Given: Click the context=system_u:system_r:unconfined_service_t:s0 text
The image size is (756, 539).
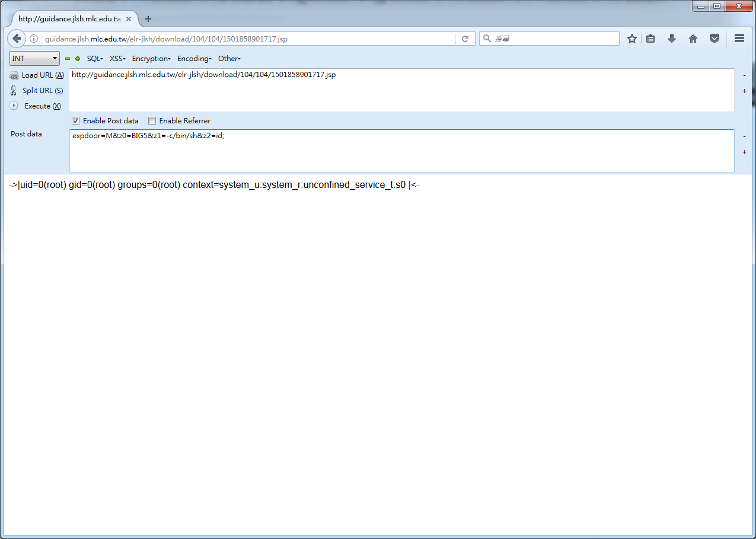Looking at the screenshot, I should 294,185.
